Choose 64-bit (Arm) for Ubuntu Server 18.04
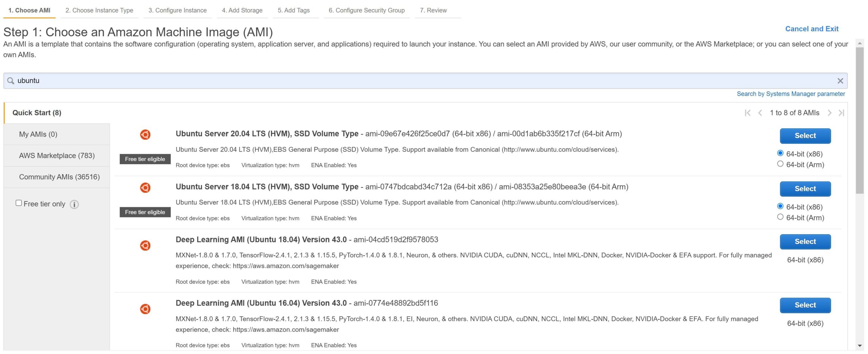The width and height of the screenshot is (868, 354). [x=780, y=217]
